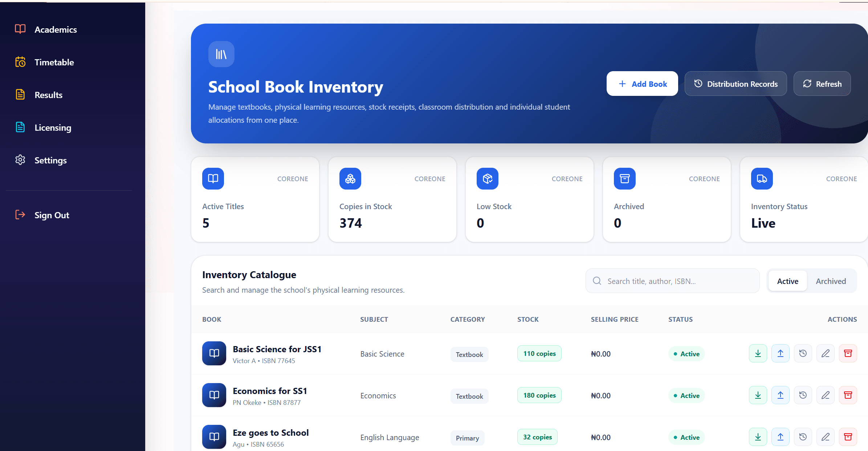
Task: Edit the Basic Science for JSS1 book
Action: [826, 353]
